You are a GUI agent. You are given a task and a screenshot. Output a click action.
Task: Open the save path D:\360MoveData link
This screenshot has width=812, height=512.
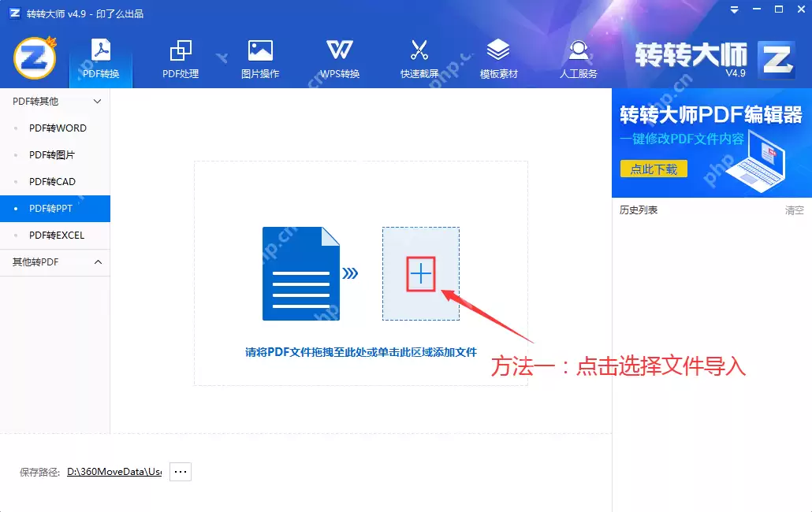pyautogui.click(x=114, y=471)
